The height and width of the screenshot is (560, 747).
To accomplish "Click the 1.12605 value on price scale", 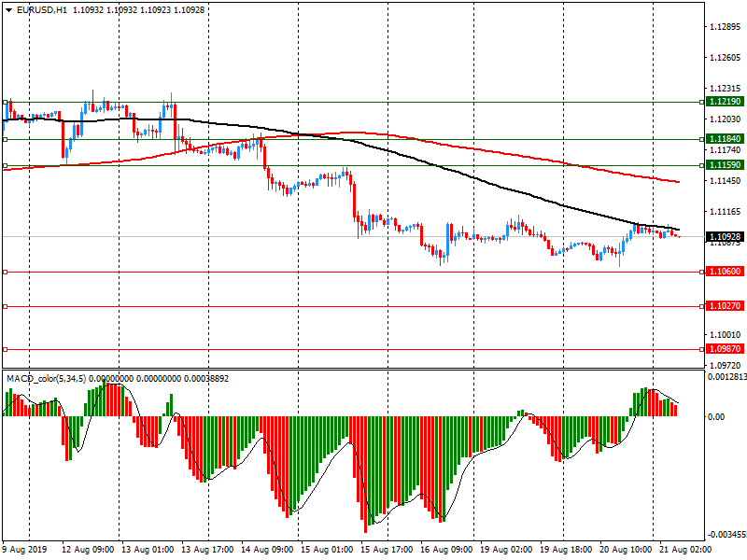I will point(726,58).
